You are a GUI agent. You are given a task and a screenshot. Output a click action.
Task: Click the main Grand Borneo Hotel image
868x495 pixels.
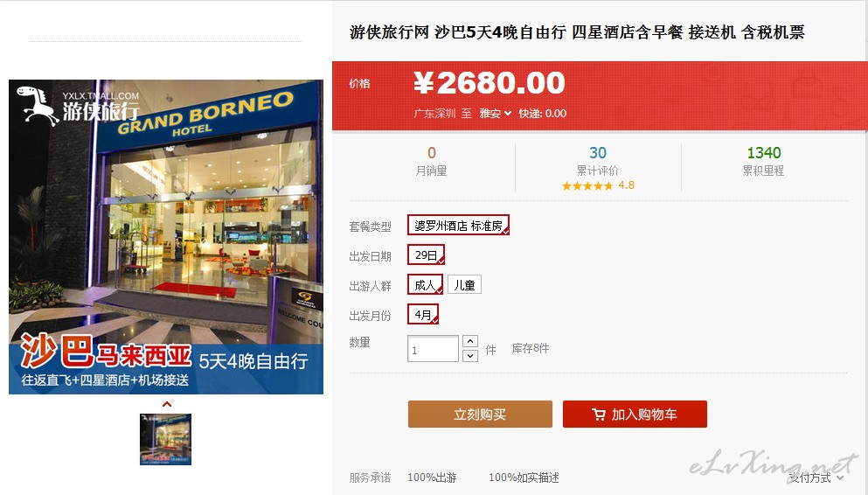click(166, 237)
